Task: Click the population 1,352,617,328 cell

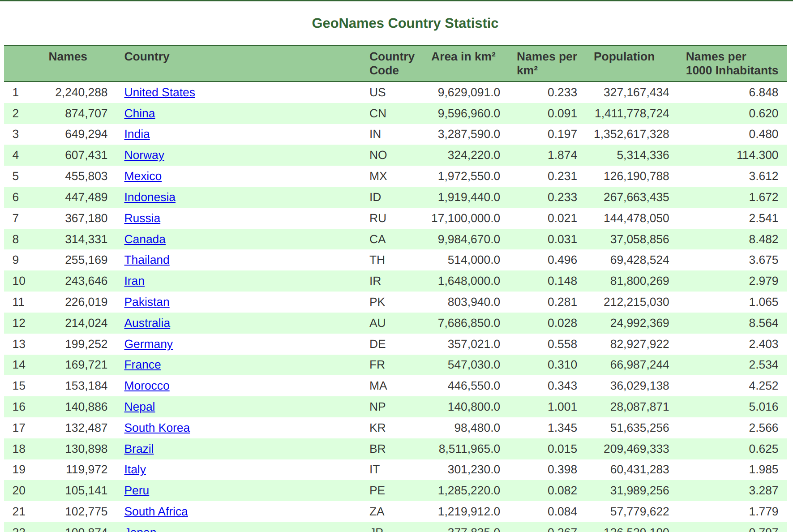Action: tap(631, 134)
